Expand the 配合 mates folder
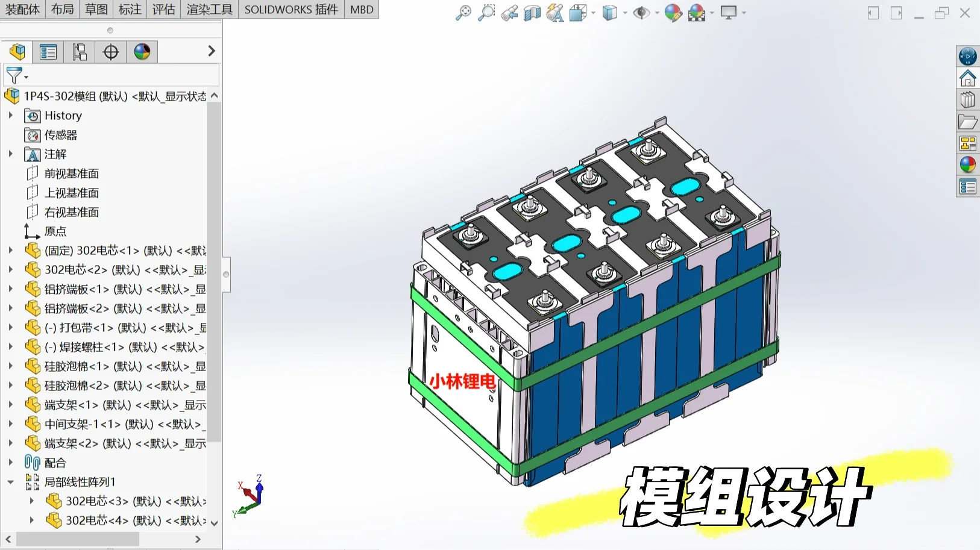The width and height of the screenshot is (980, 550). [10, 462]
